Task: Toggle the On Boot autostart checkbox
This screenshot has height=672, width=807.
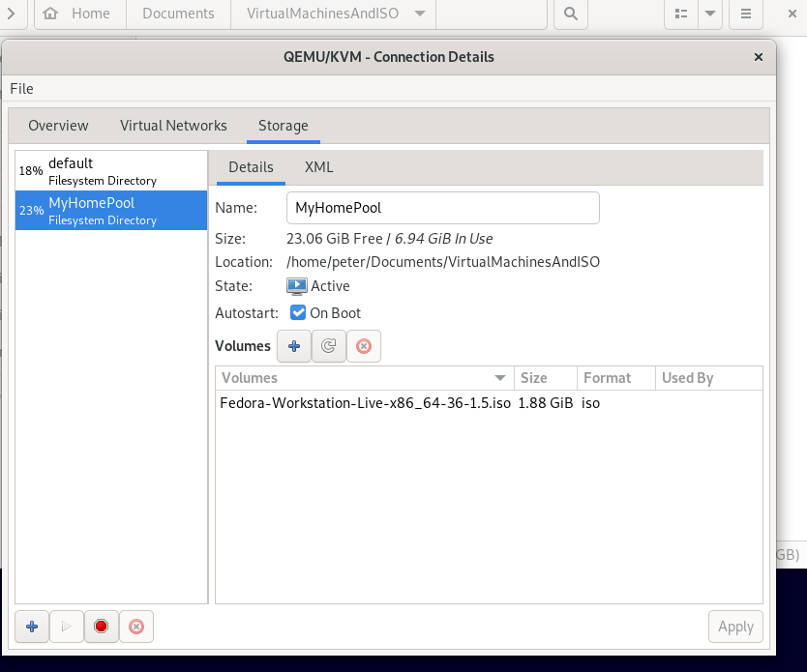Action: pyautogui.click(x=298, y=312)
